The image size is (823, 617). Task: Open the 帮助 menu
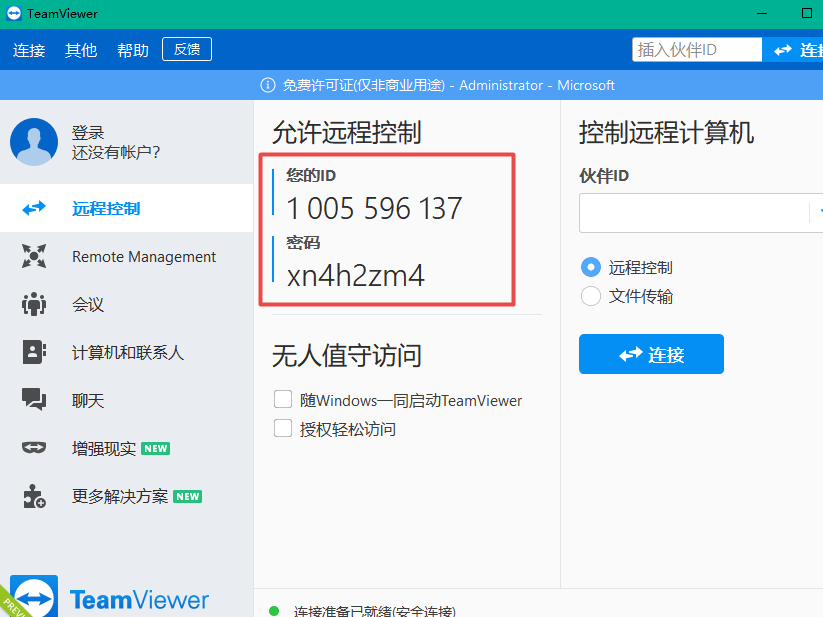click(x=133, y=50)
